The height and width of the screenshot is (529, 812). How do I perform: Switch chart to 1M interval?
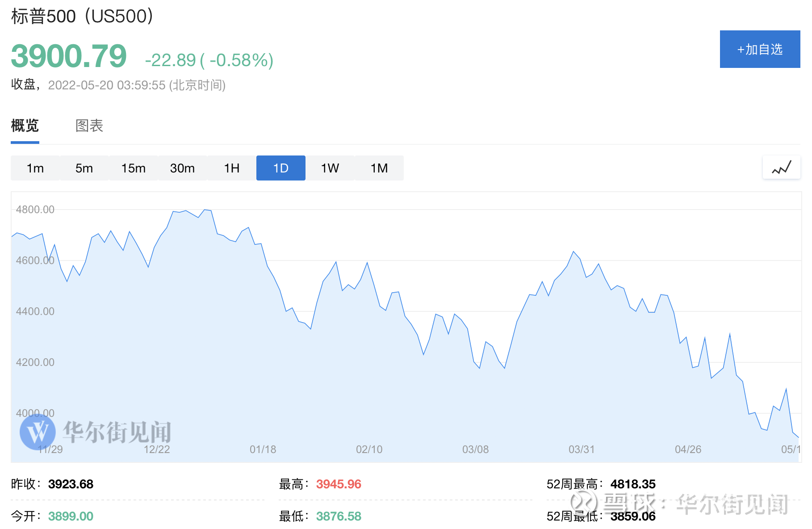click(379, 168)
